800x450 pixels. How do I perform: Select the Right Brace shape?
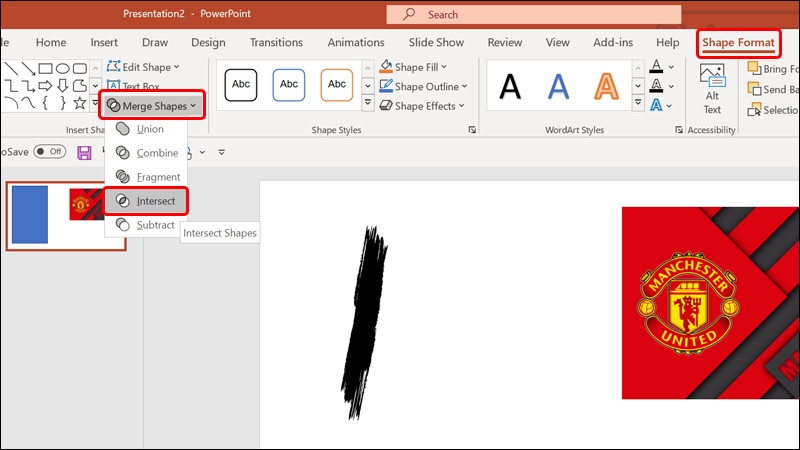(x=62, y=103)
